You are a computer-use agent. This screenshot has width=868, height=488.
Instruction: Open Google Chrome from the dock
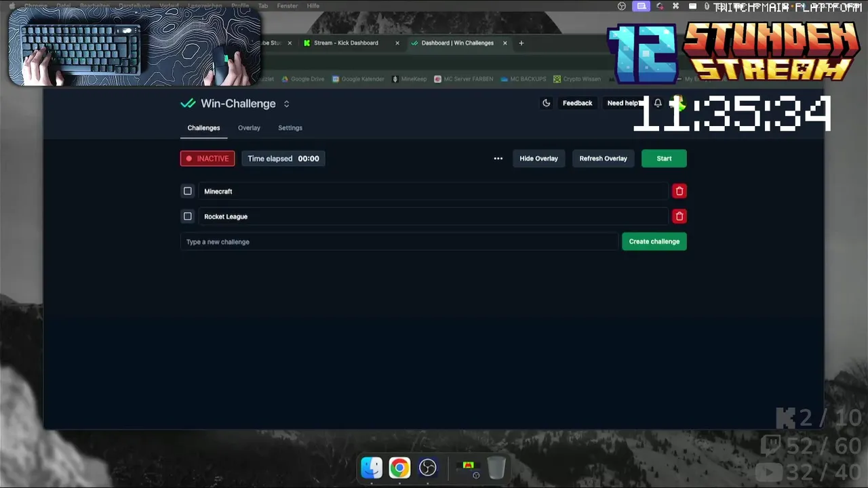tap(399, 468)
